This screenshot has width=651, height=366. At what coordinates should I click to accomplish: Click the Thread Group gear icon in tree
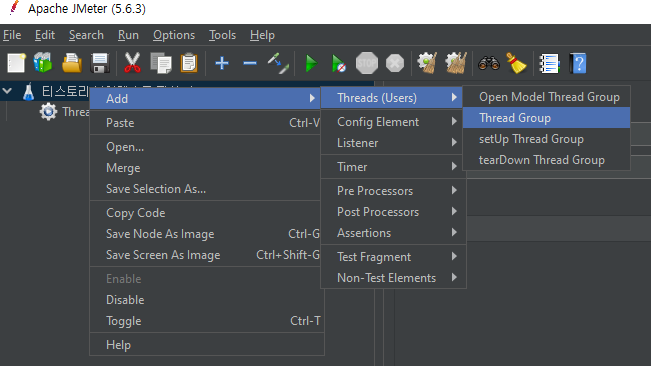(48, 112)
